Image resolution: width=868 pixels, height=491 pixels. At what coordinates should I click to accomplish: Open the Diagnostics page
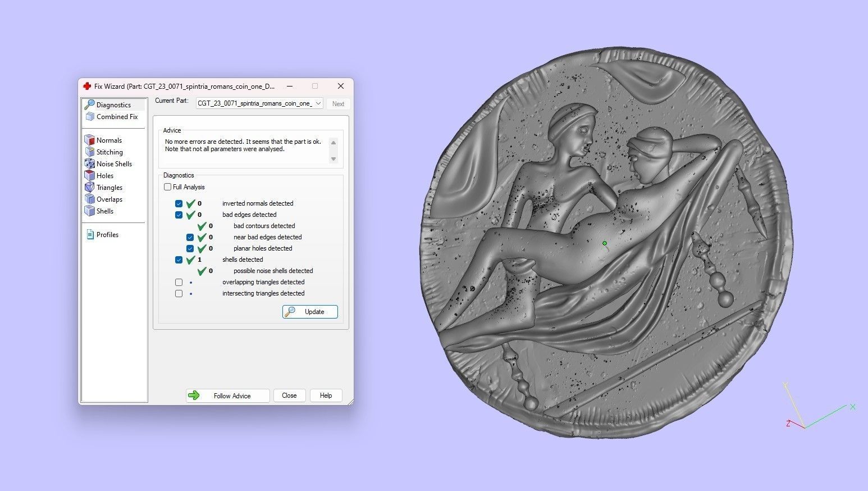point(114,104)
